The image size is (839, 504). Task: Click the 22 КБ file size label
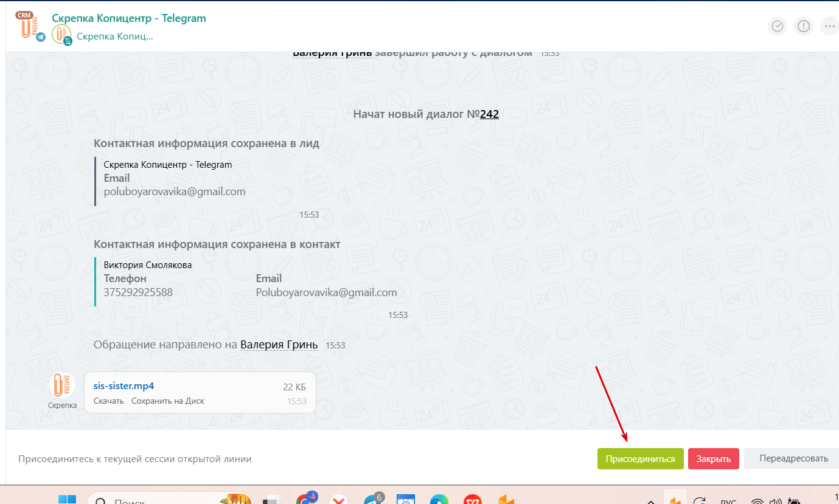pyautogui.click(x=294, y=387)
